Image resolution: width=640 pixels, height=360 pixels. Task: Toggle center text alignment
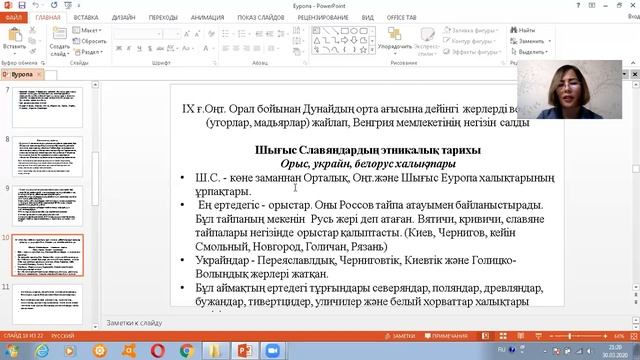click(236, 49)
